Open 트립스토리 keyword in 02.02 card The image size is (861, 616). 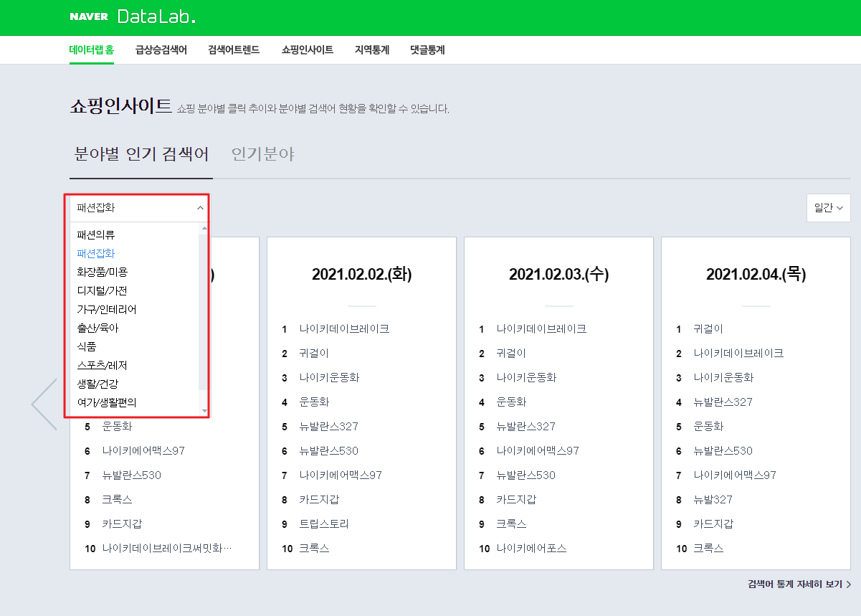(x=324, y=524)
